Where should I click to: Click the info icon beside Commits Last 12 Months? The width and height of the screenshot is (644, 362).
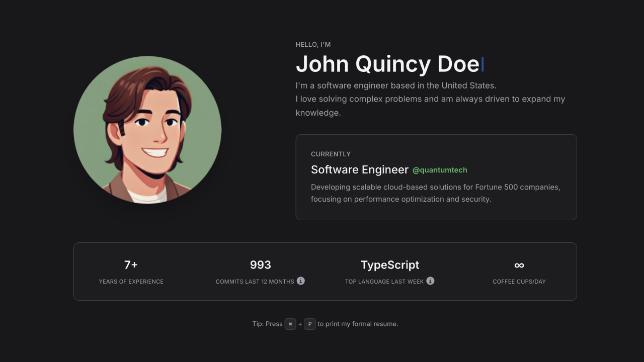pos(300,281)
